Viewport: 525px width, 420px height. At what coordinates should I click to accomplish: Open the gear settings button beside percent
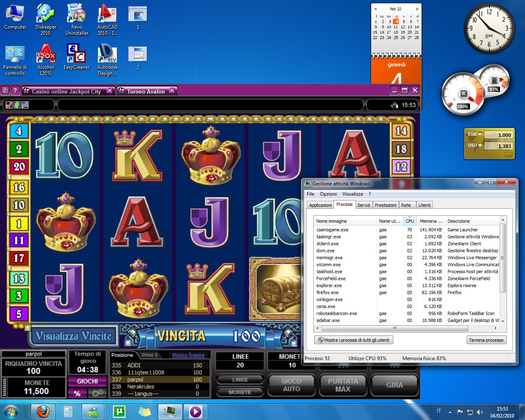click(x=98, y=393)
